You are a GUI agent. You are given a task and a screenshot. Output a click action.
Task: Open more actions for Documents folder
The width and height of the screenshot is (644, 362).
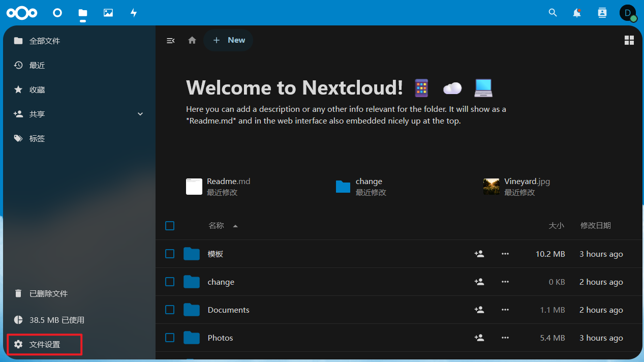point(505,310)
